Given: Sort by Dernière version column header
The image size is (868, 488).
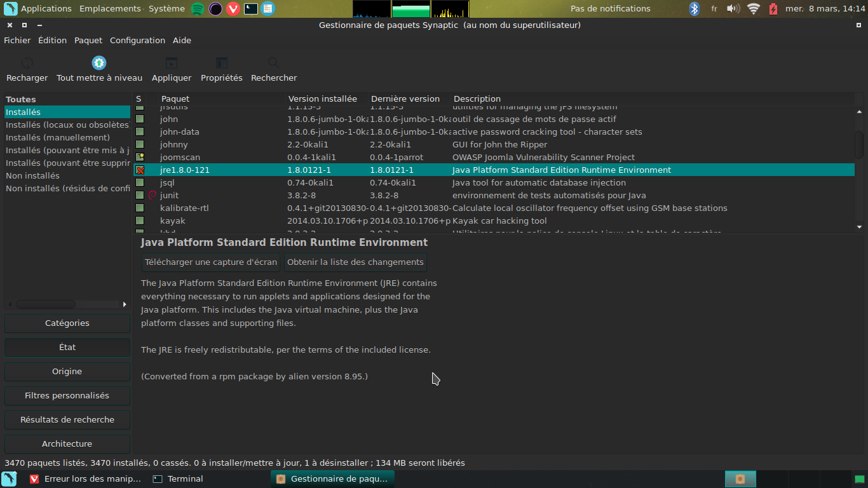Looking at the screenshot, I should pos(410,98).
